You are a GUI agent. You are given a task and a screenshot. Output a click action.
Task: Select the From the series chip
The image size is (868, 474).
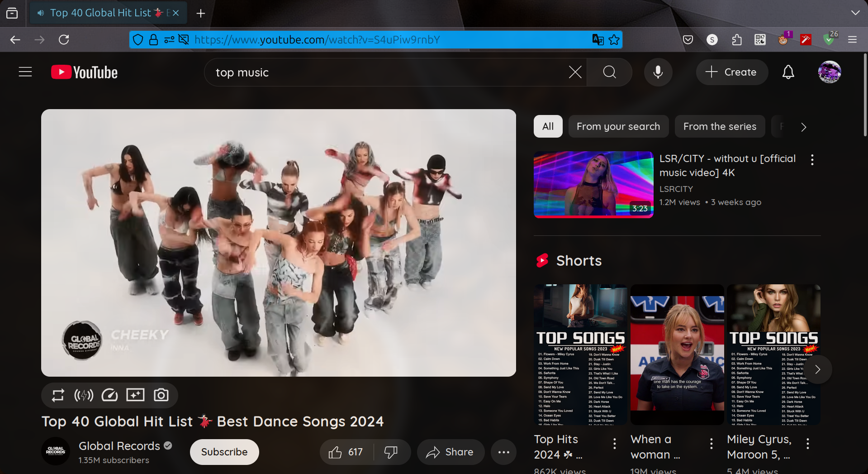point(720,126)
